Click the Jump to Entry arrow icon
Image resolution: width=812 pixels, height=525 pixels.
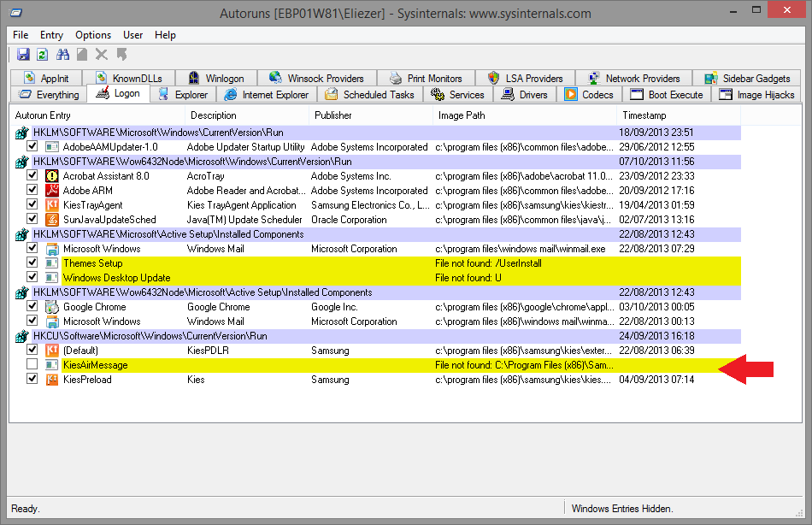121,55
